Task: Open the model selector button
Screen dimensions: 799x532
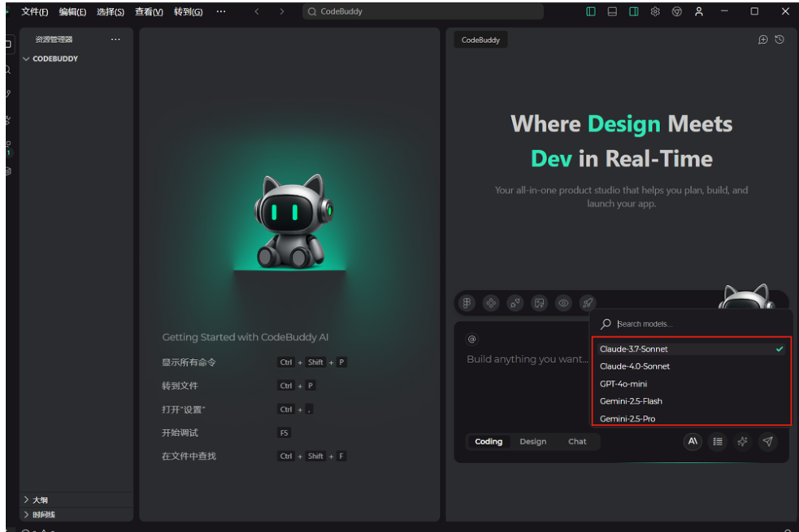Action: [x=693, y=441]
